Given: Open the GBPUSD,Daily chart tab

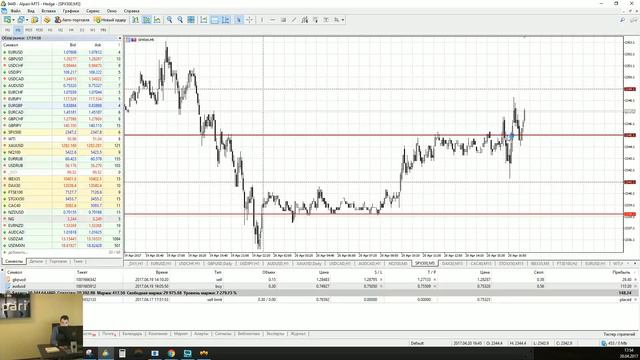Looking at the screenshot, I should [220, 264].
